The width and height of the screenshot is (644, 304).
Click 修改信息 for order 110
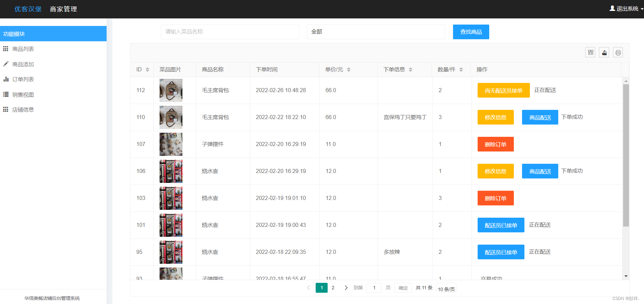point(495,117)
